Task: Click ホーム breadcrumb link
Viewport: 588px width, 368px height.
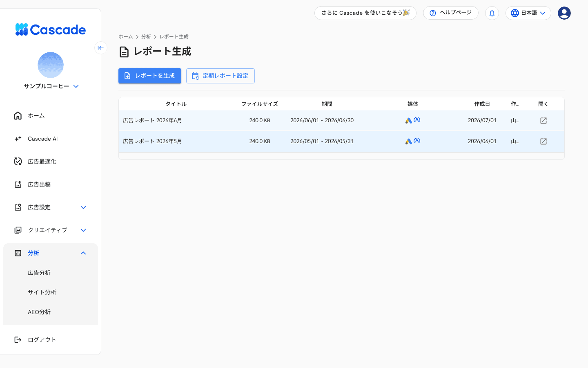Action: (x=126, y=37)
